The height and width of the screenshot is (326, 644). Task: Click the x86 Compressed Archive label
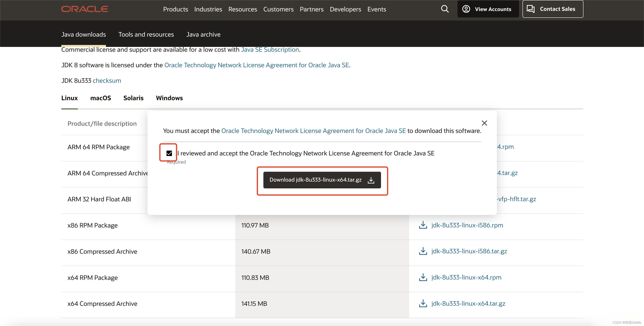[102, 251]
